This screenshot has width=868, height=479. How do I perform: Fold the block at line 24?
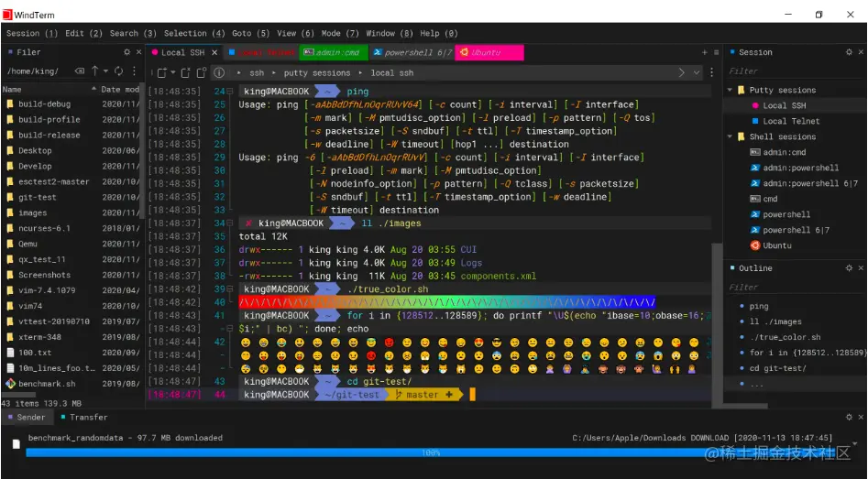230,92
